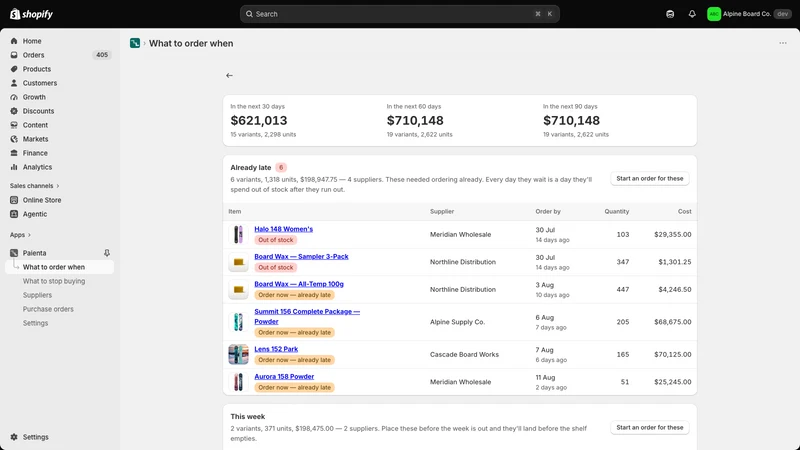The height and width of the screenshot is (450, 800).
Task: Click the 405 orders badge
Action: [102, 55]
